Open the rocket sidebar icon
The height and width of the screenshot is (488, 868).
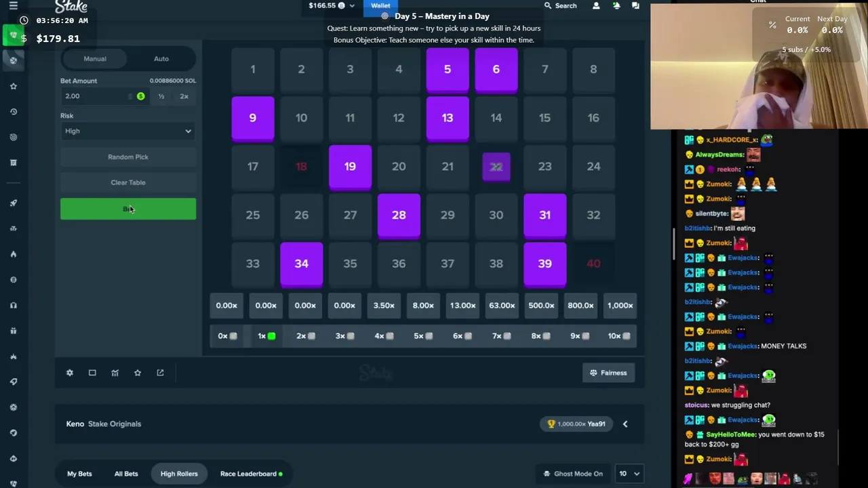(13, 203)
